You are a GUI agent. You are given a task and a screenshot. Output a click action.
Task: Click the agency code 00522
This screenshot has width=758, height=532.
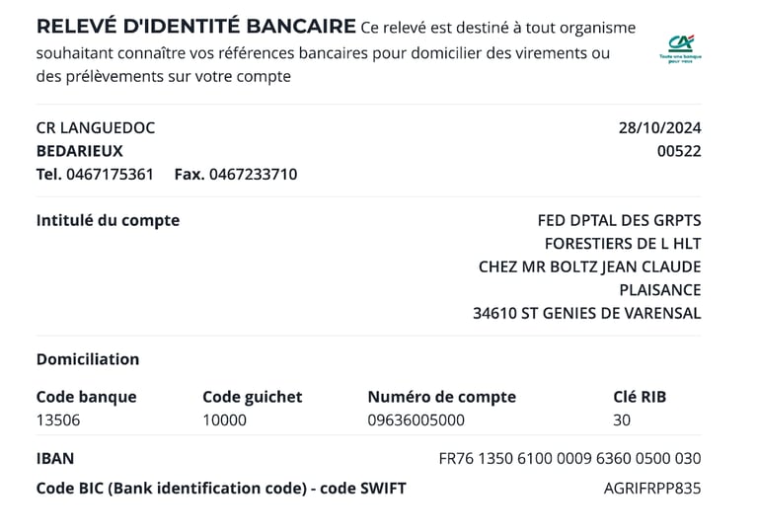[679, 151]
